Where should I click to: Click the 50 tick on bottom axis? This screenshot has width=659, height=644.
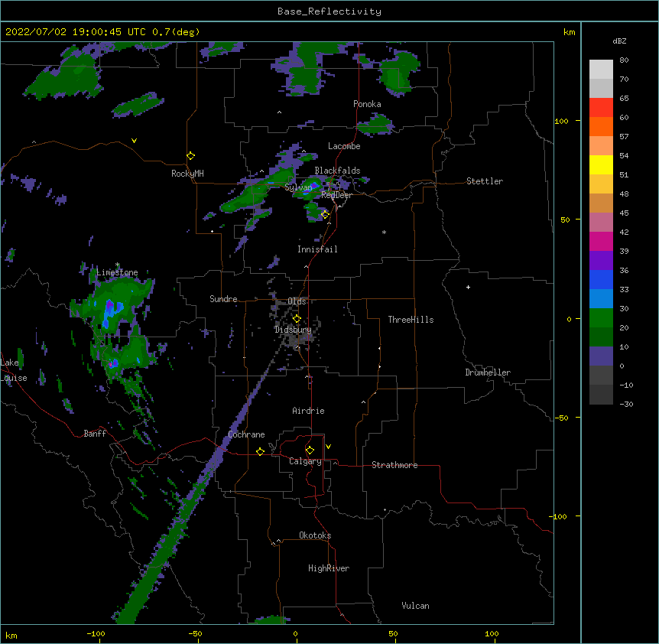coord(393,633)
